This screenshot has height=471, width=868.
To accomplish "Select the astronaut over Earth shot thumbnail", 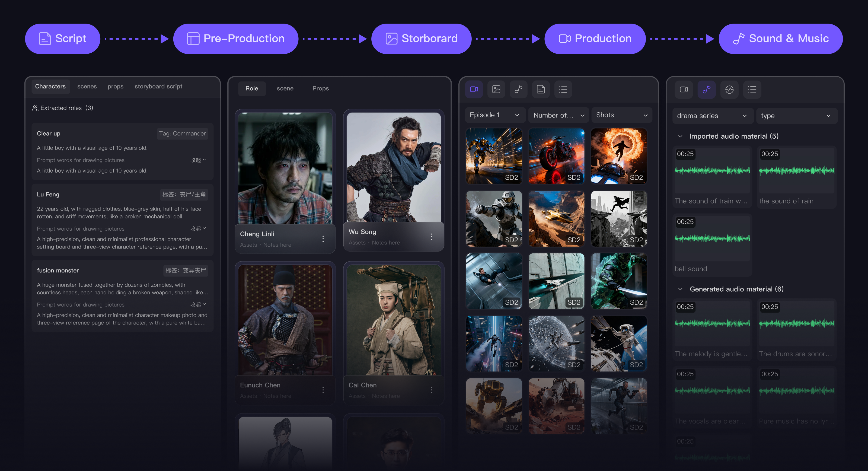I will (619, 343).
